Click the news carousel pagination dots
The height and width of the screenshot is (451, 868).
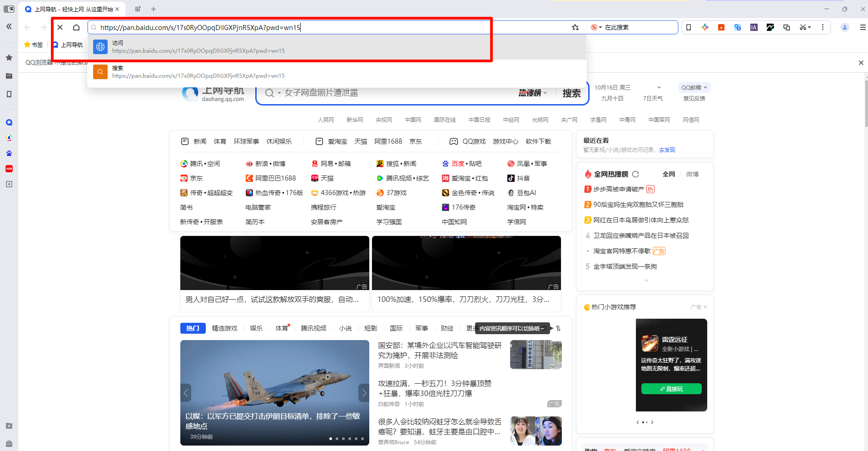(x=347, y=439)
